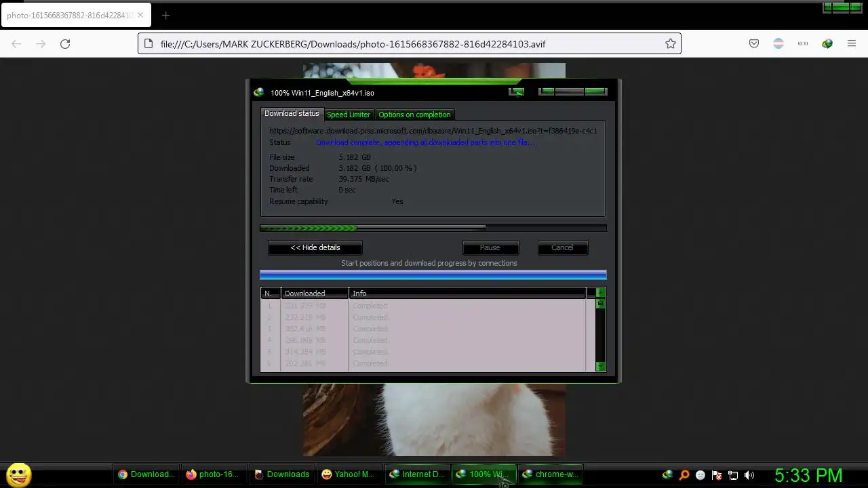Click the IDM extension icon in the browser toolbar
868x488 pixels.
827,44
